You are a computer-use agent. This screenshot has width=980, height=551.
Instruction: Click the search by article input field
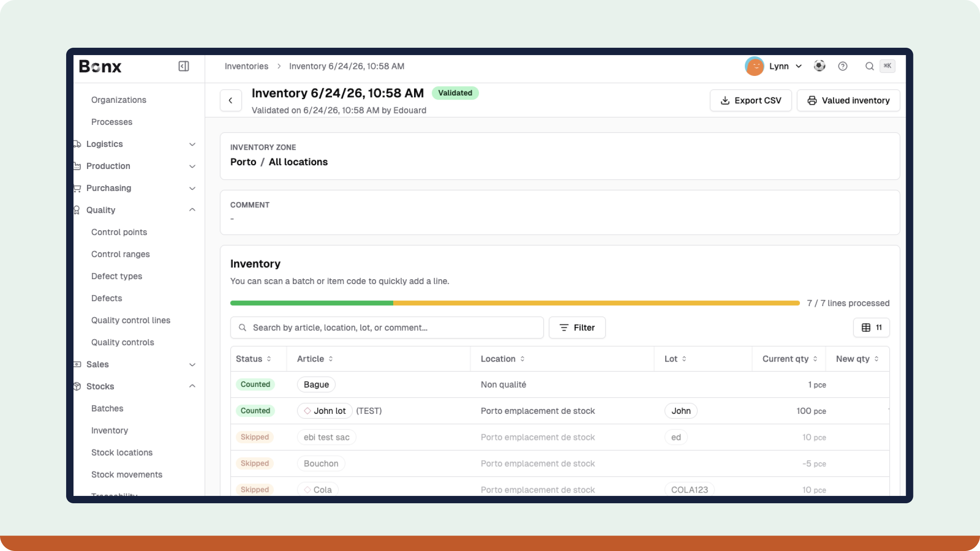point(387,327)
